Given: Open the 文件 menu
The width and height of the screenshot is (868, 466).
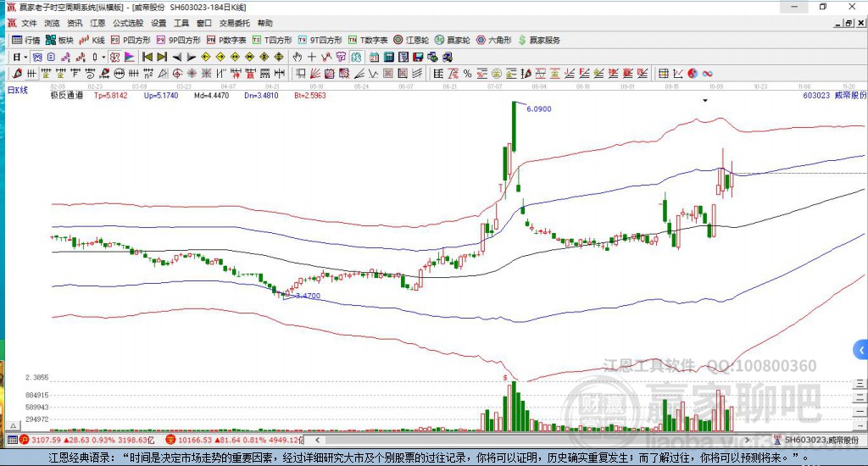Looking at the screenshot, I should pos(29,23).
